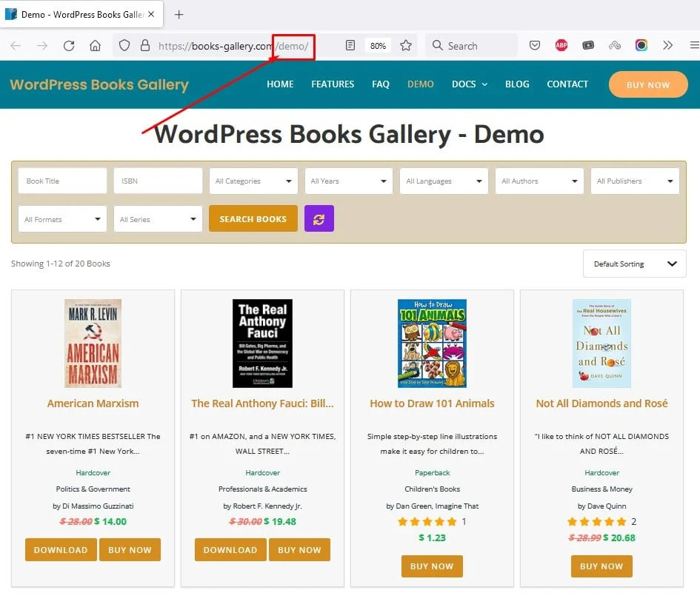Go to the HOME menu item
The image size is (700, 593).
click(x=280, y=84)
